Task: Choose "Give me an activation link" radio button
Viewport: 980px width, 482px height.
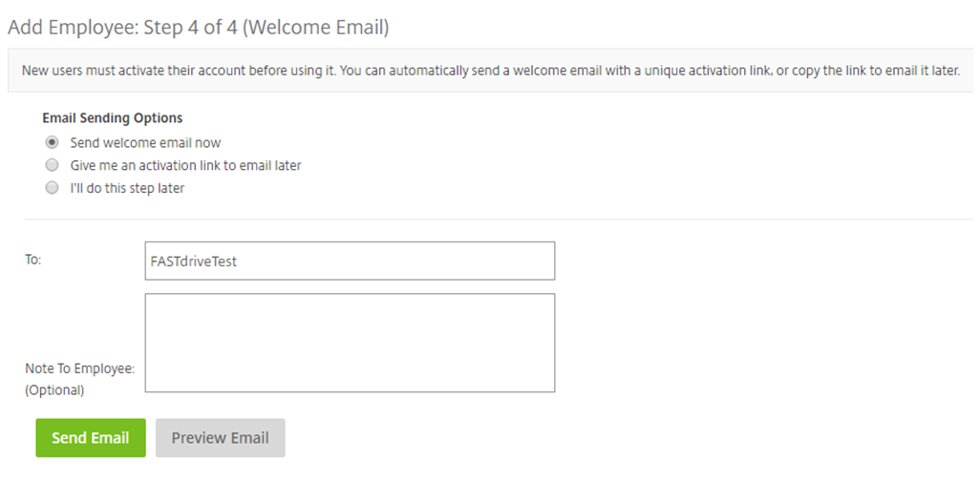Action: point(52,165)
